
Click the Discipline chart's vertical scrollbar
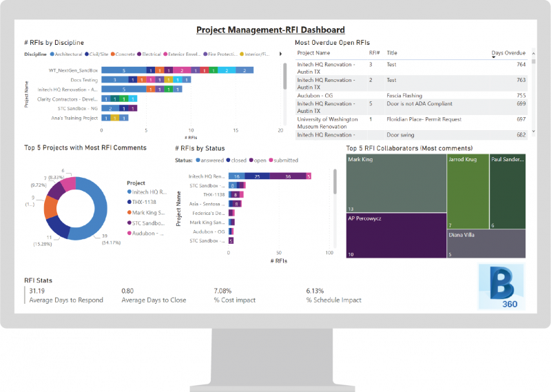click(x=285, y=76)
